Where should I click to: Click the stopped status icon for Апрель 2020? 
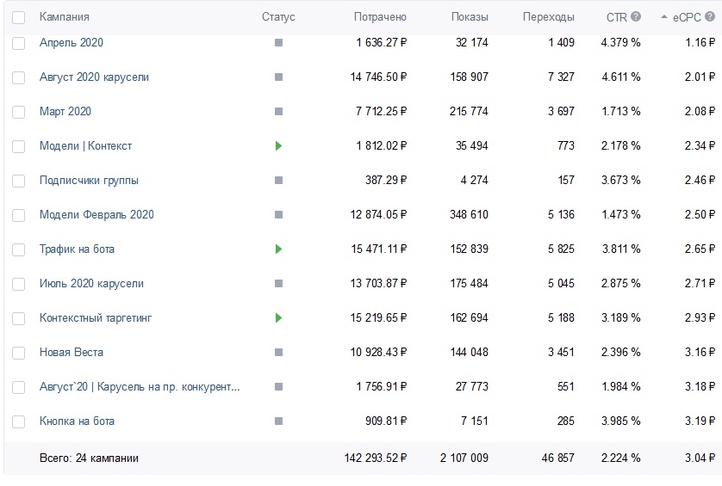click(x=278, y=43)
